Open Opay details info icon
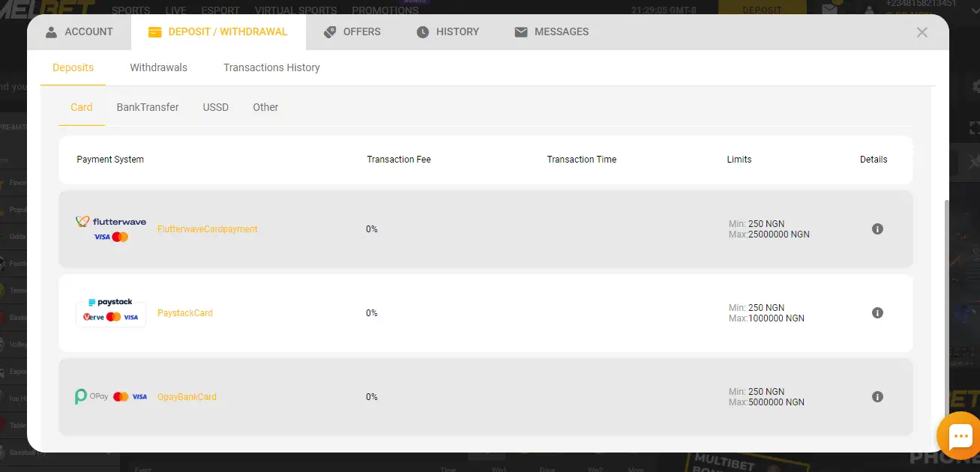980x472 pixels. (x=877, y=397)
